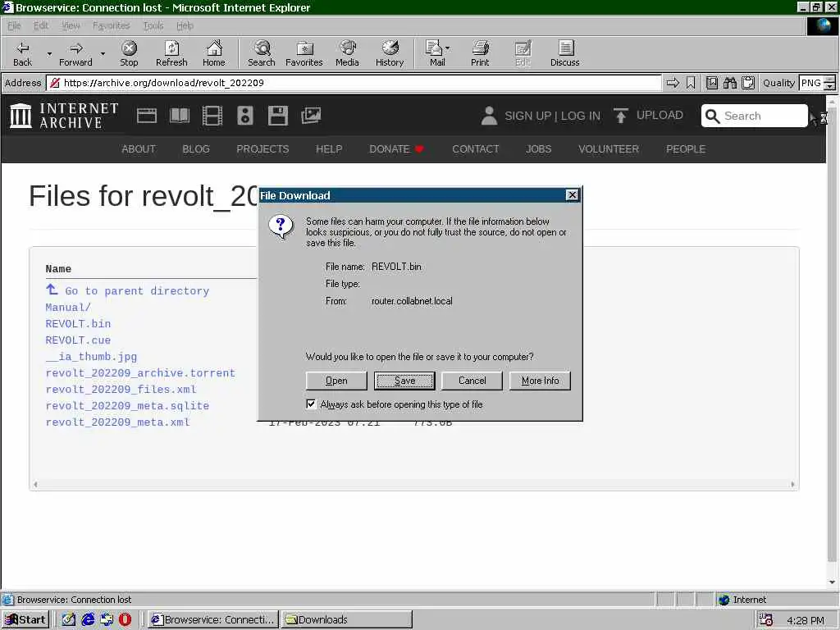Open the Discuss toolbar button
The width and height of the screenshot is (840, 630).
(x=564, y=53)
